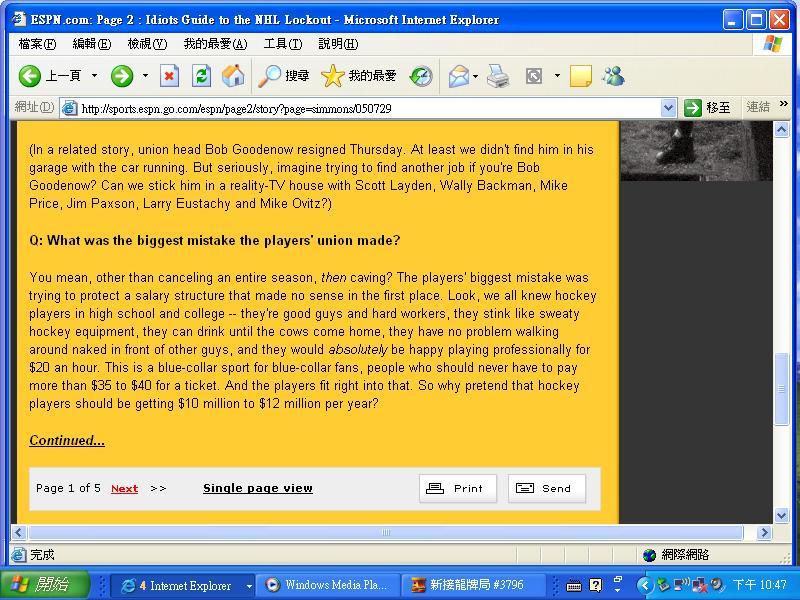This screenshot has height=600, width=800.
Task: Click the black-and-white photo thumbnail
Action: 696,151
